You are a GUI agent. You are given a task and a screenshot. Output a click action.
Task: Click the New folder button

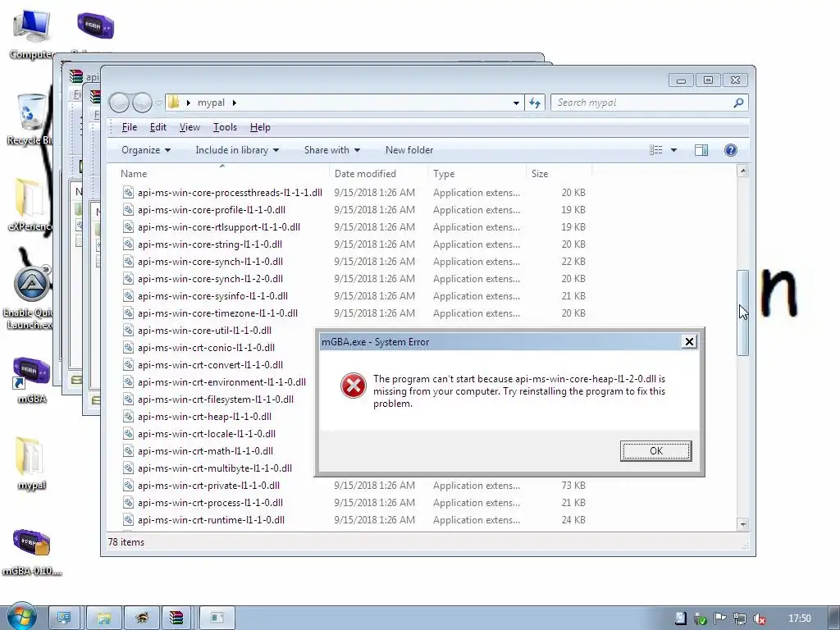pyautogui.click(x=409, y=150)
